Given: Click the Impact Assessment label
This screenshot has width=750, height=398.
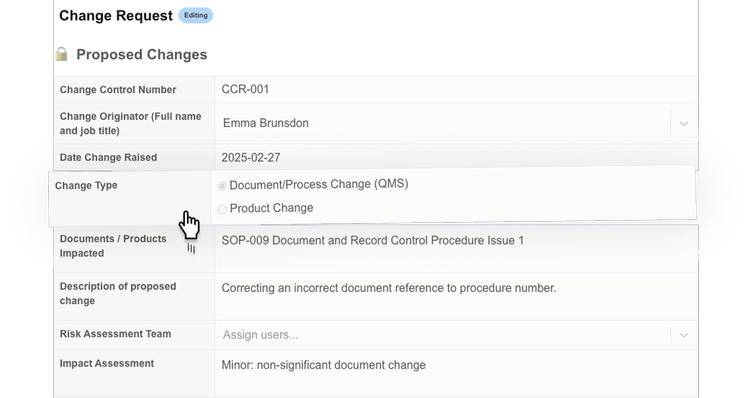Looking at the screenshot, I should point(107,364).
